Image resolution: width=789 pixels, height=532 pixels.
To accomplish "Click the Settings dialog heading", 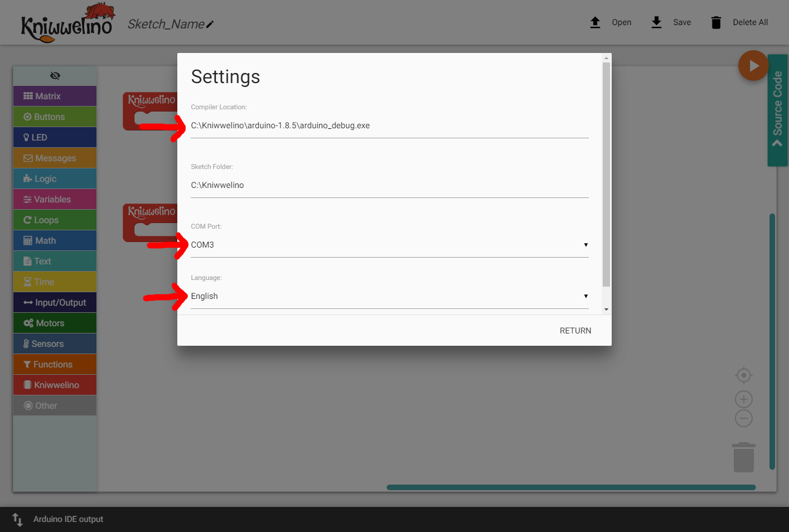I will point(225,76).
